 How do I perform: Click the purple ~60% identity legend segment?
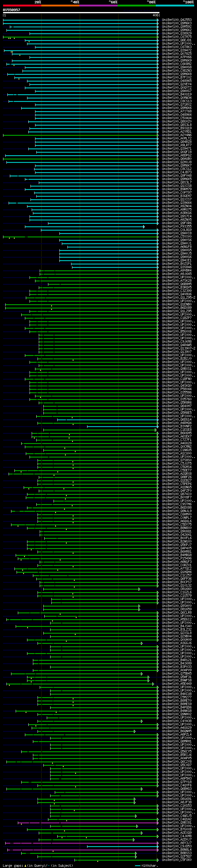(x=99, y=6)
